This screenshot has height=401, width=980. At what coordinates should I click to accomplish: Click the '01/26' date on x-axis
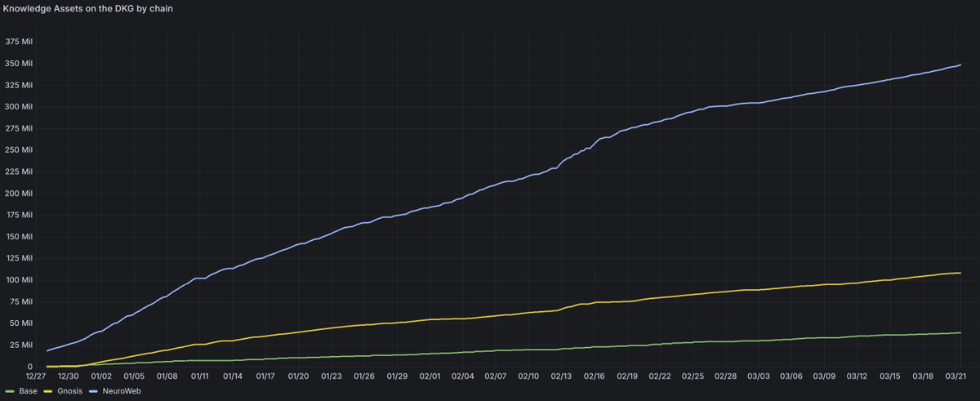tap(364, 376)
